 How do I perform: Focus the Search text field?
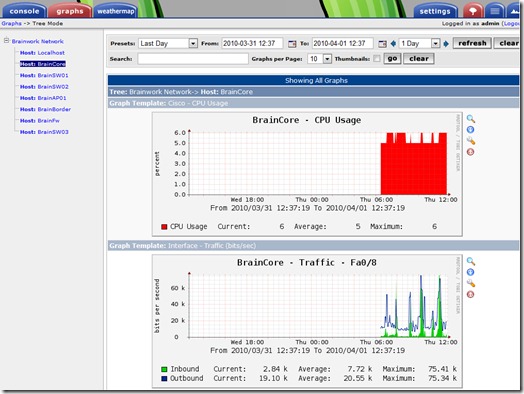click(x=193, y=59)
